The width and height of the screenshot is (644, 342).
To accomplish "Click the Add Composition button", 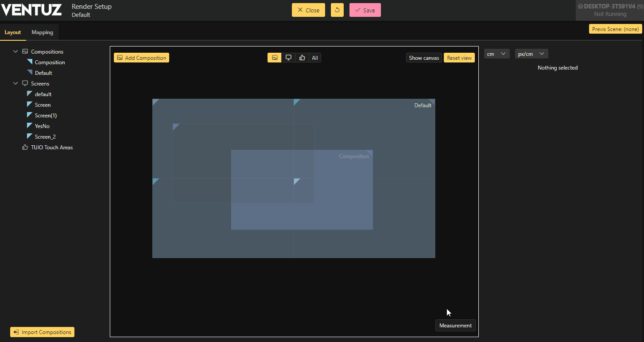I will [x=141, y=58].
